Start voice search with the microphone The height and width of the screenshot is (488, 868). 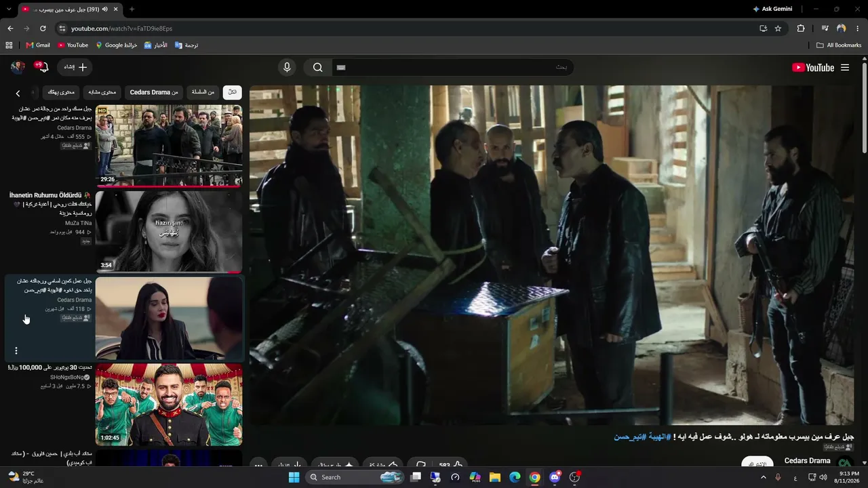[x=287, y=67]
